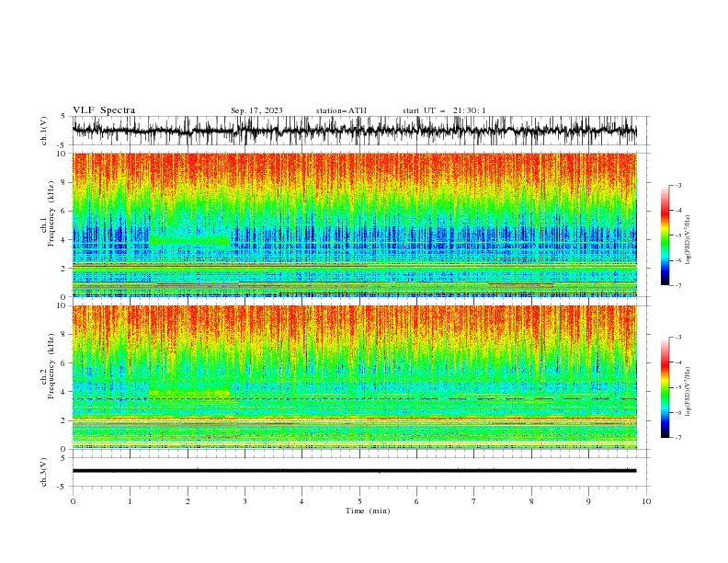Click tick label "-3" on the upper color bar

pyautogui.click(x=678, y=185)
